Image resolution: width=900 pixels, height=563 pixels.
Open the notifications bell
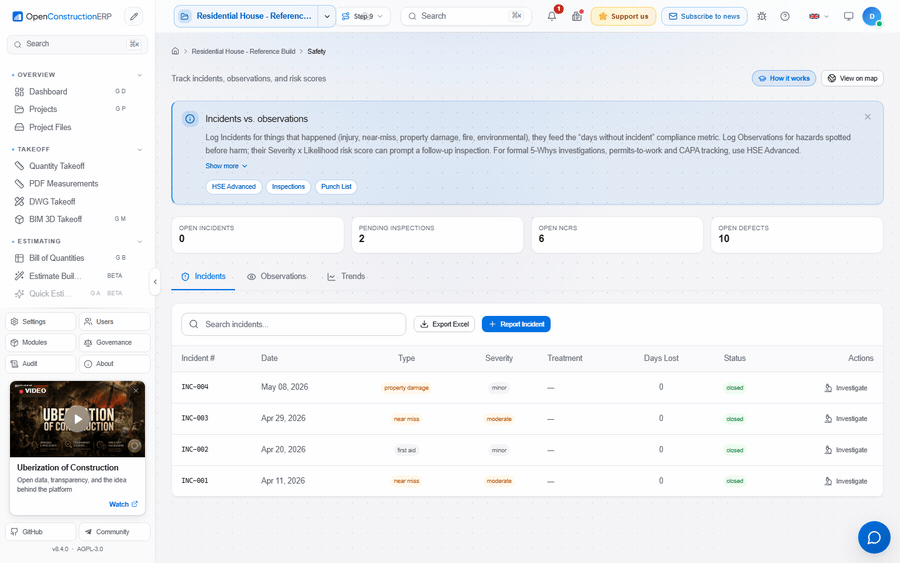click(x=552, y=16)
